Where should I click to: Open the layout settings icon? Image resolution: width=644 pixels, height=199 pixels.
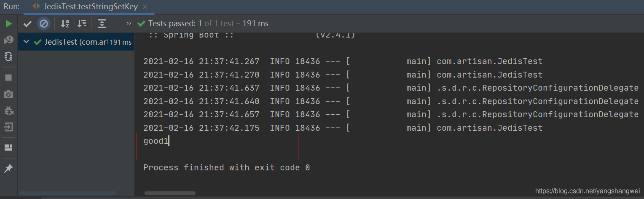click(8, 148)
